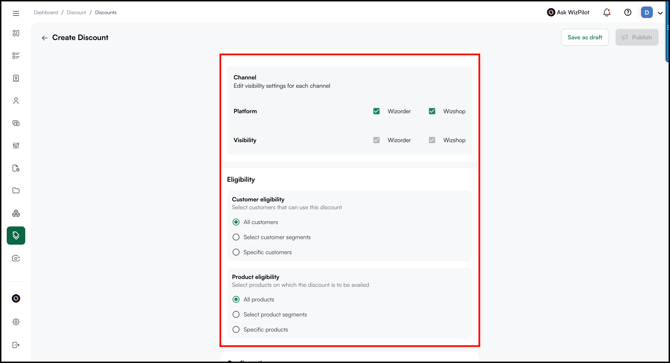This screenshot has width=670, height=363.
Task: Click the logout icon at the sidebar bottom
Action: tap(16, 345)
